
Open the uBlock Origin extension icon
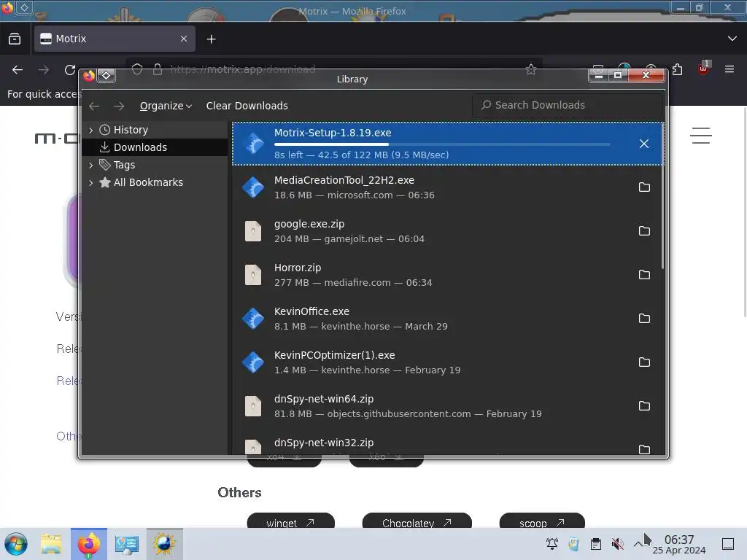[703, 69]
